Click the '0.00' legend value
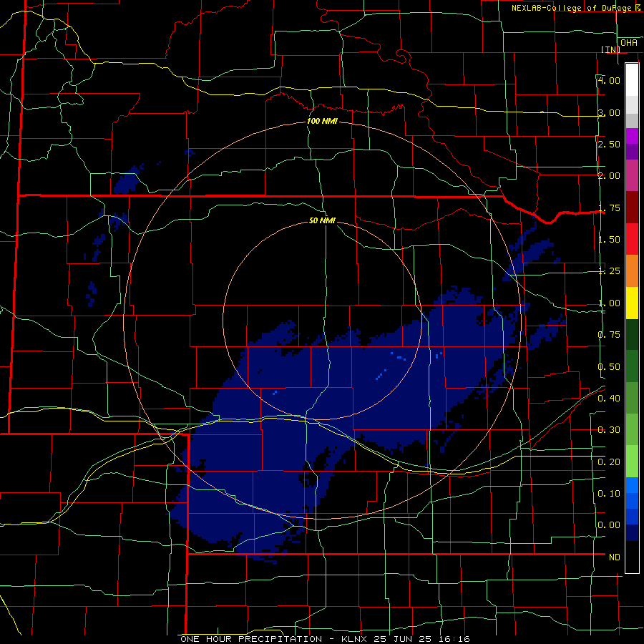 click(x=609, y=525)
